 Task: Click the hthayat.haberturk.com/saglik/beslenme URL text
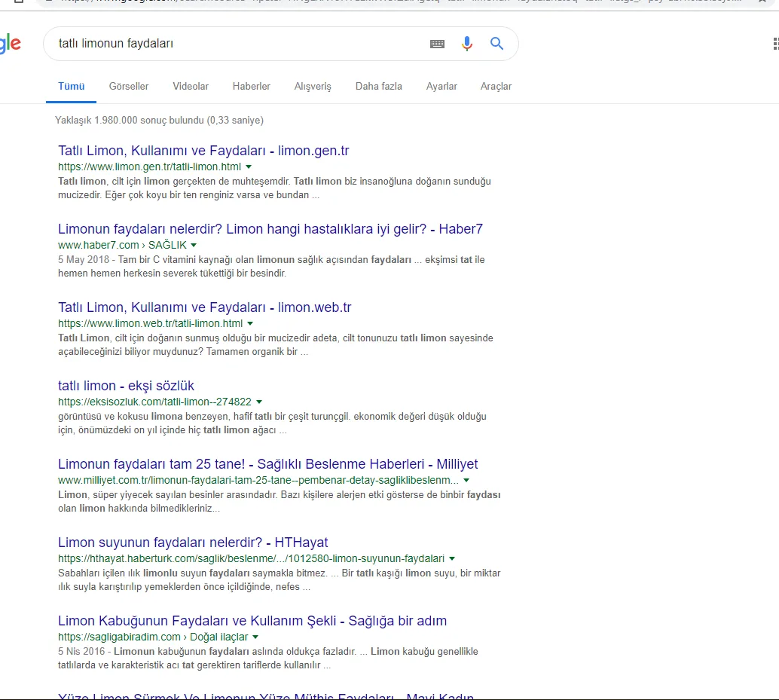point(252,559)
